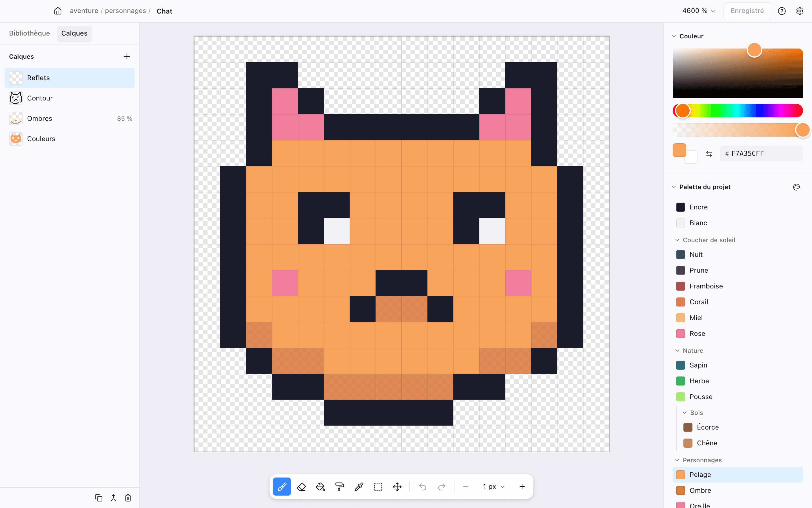This screenshot has height=508, width=812.
Task: Click the hex color input field
Action: pos(761,154)
